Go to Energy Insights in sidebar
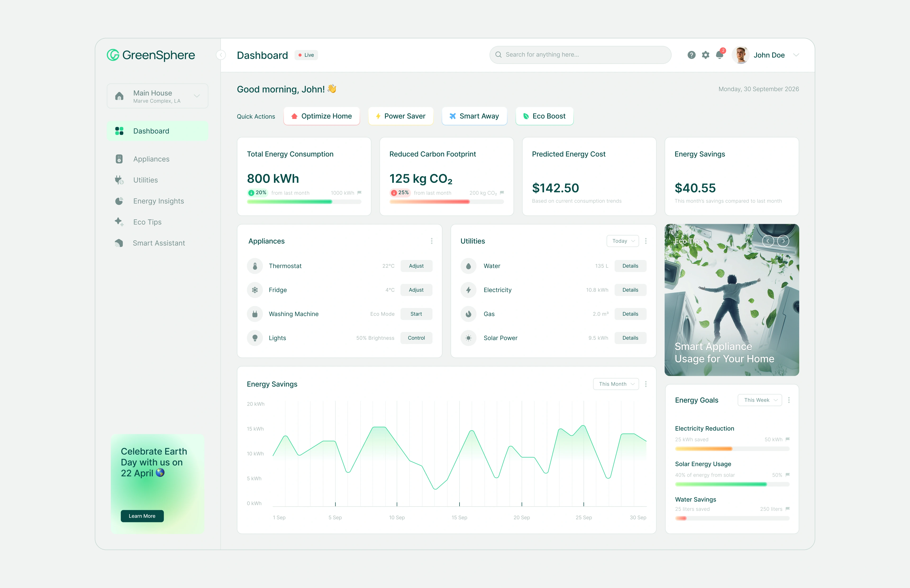Viewport: 910px width, 588px height. point(158,201)
